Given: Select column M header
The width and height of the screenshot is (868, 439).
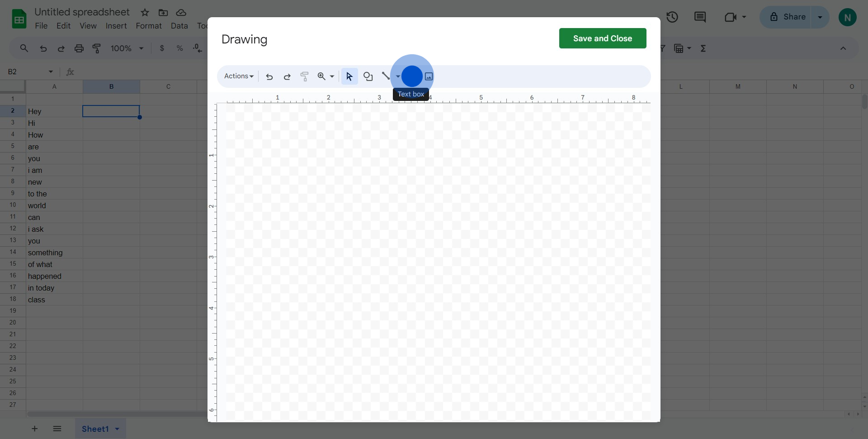Looking at the screenshot, I should (738, 86).
